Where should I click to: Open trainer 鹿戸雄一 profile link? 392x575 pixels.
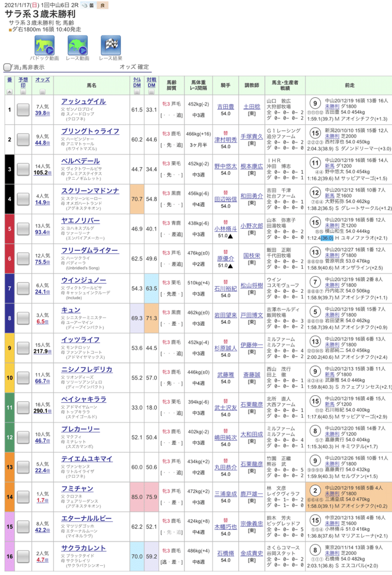click(252, 494)
